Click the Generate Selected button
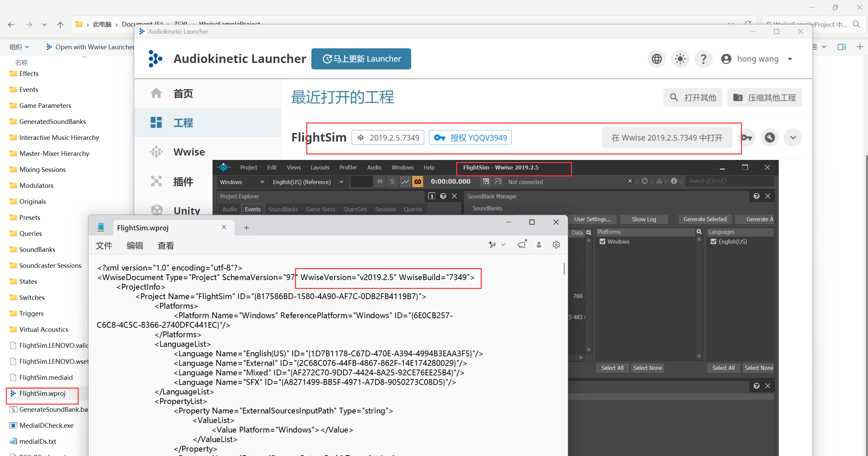868x456 pixels. point(705,219)
